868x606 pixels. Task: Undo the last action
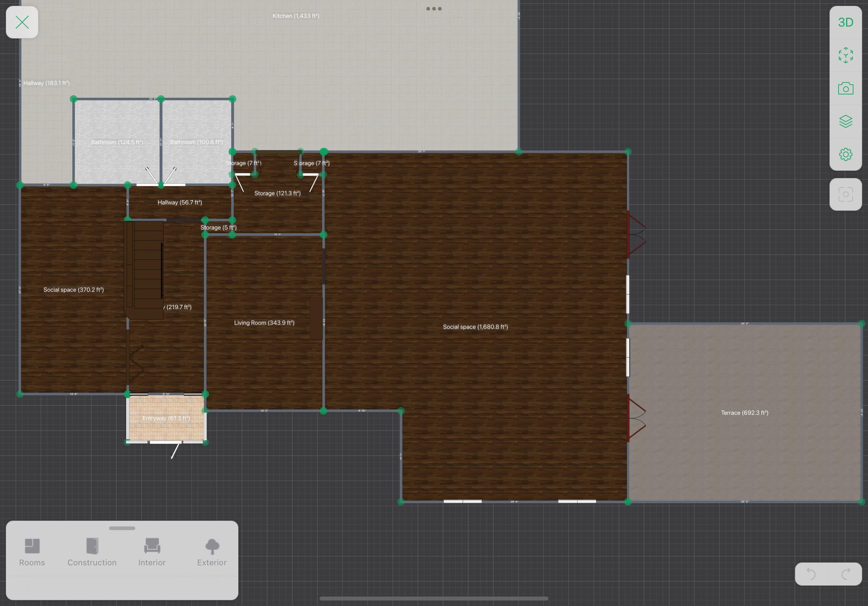[811, 574]
